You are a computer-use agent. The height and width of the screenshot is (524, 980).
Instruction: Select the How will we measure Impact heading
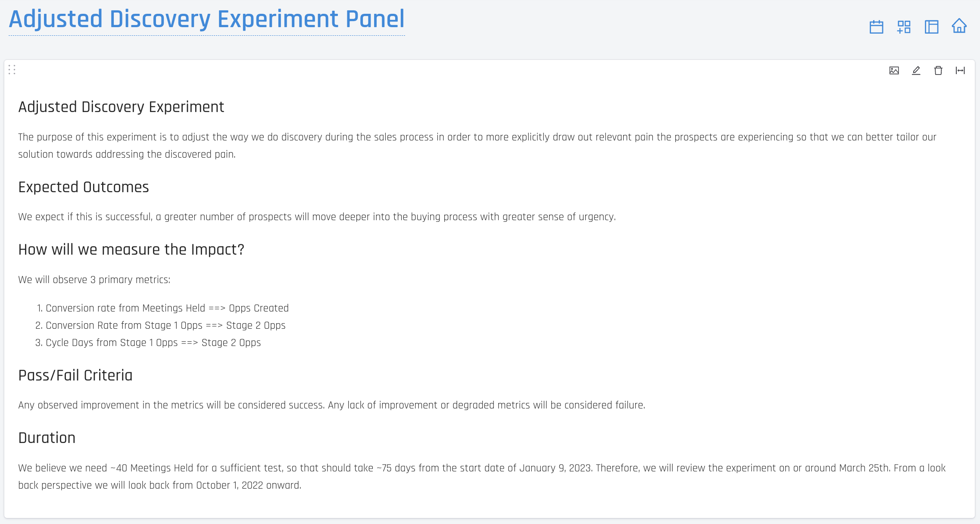click(131, 250)
